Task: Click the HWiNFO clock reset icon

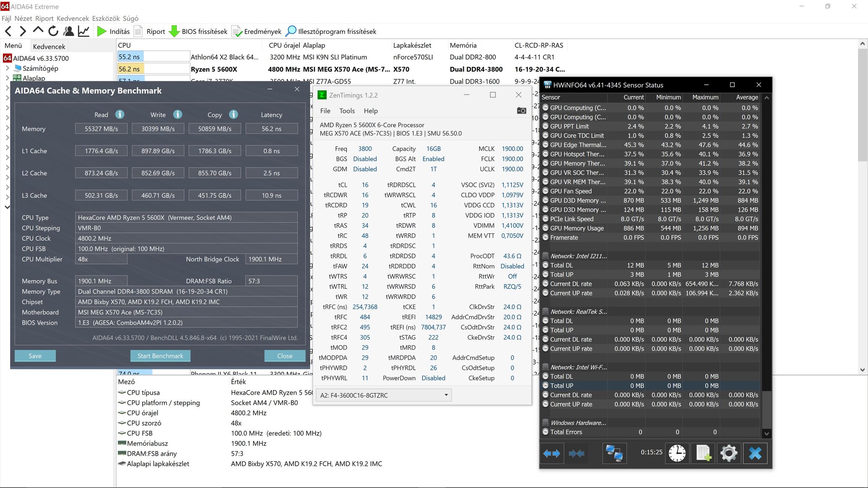Action: [677, 453]
